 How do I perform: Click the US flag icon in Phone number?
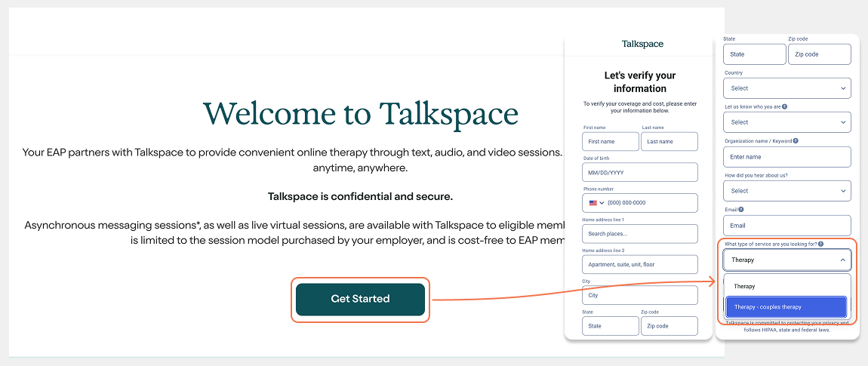click(593, 203)
